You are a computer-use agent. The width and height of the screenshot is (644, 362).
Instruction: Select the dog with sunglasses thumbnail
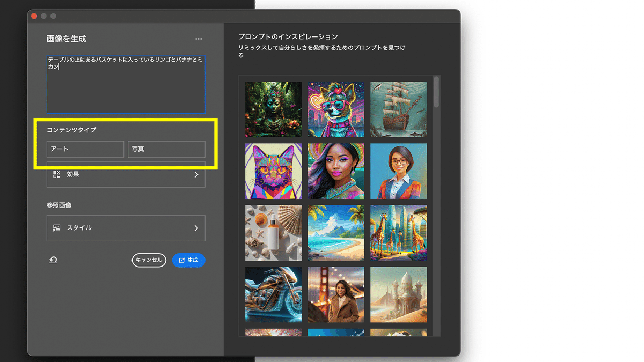pos(336,109)
